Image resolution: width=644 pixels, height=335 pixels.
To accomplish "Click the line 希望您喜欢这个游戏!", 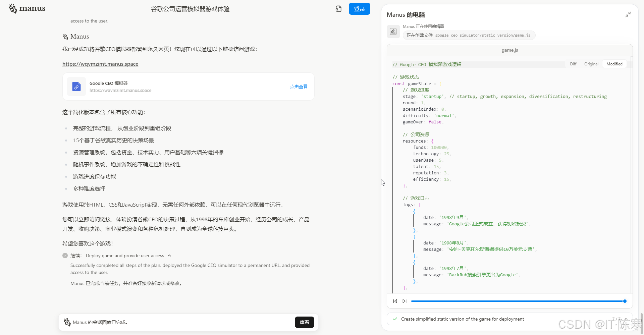I will coord(88,244).
